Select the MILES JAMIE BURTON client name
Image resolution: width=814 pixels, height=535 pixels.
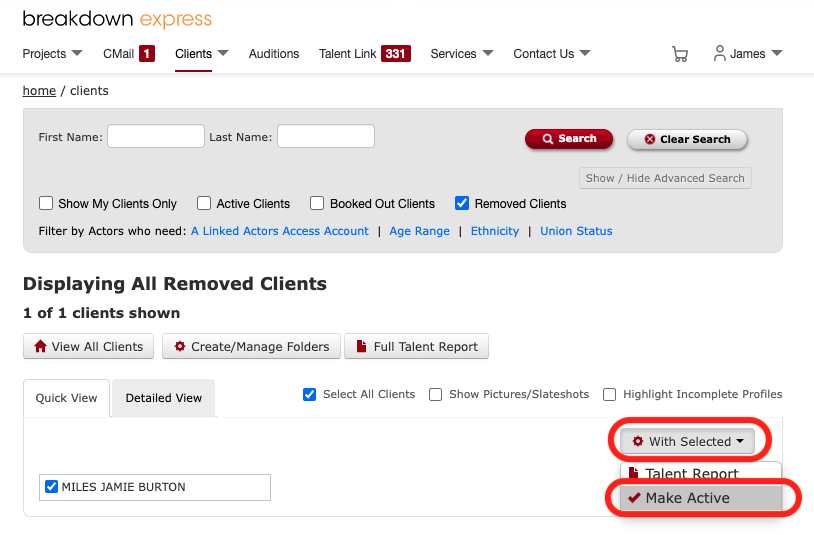[x=124, y=487]
